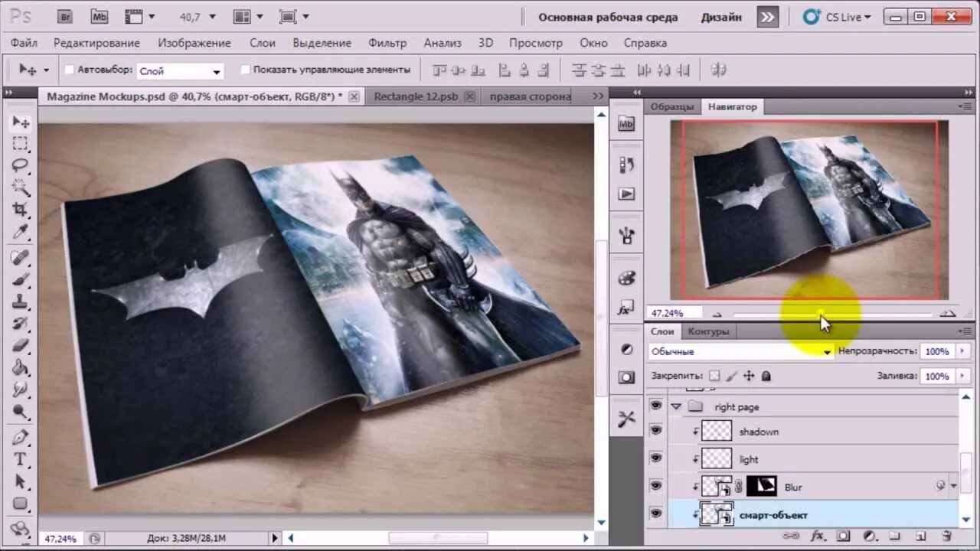Select the Brush tool
This screenshot has height=551, width=980.
coord(21,279)
